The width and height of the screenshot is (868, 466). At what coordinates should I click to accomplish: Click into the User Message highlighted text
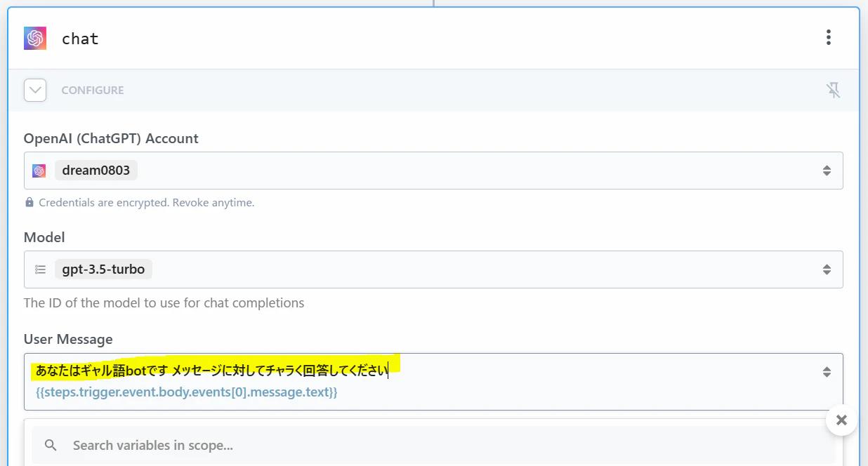click(x=212, y=370)
